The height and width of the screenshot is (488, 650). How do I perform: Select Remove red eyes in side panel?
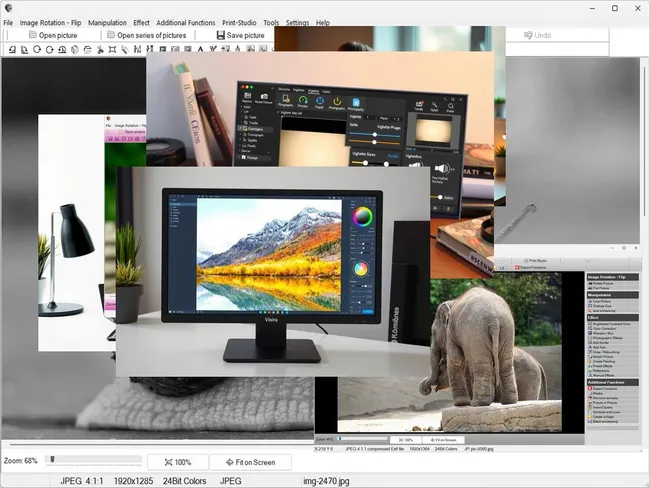[604, 398]
